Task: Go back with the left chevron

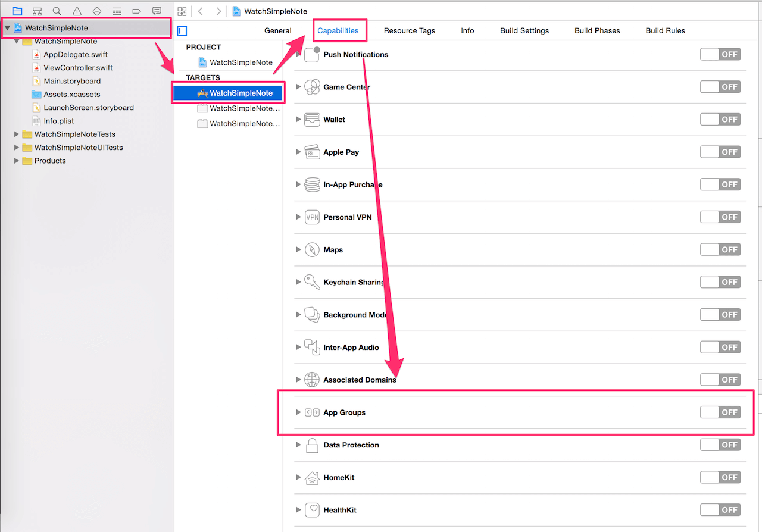Action: pos(201,11)
